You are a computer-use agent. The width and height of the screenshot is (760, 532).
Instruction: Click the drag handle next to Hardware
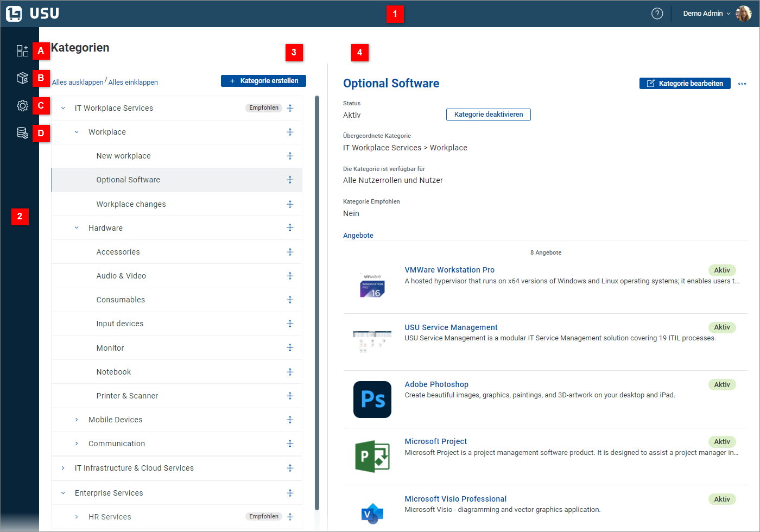point(290,227)
